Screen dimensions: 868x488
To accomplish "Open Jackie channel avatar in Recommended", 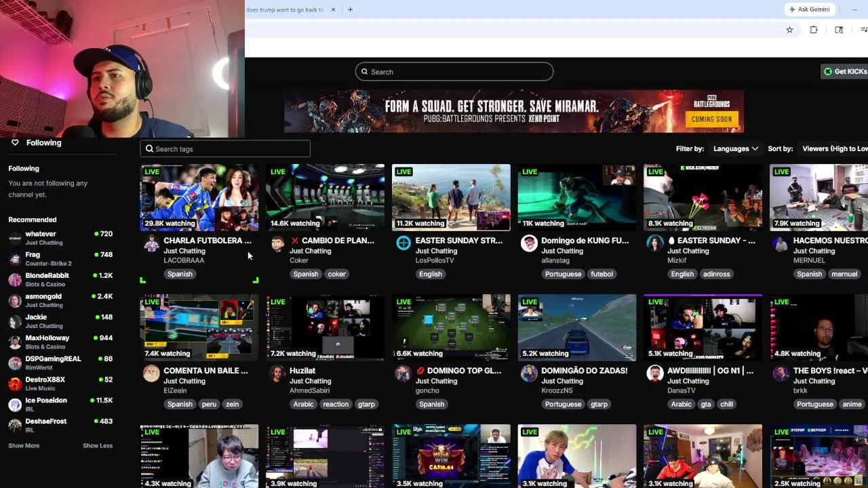I will click(15, 321).
